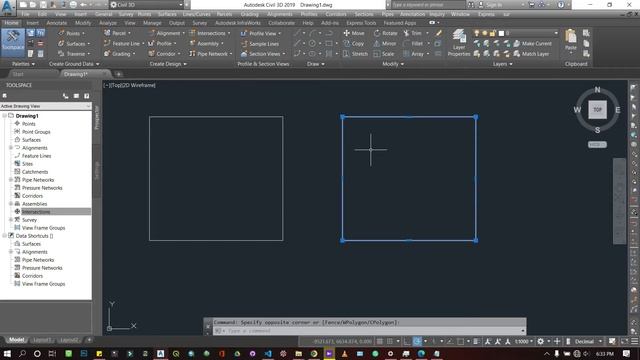Toggle snap mode in status bar
The width and height of the screenshot is (640, 360).
[390, 341]
